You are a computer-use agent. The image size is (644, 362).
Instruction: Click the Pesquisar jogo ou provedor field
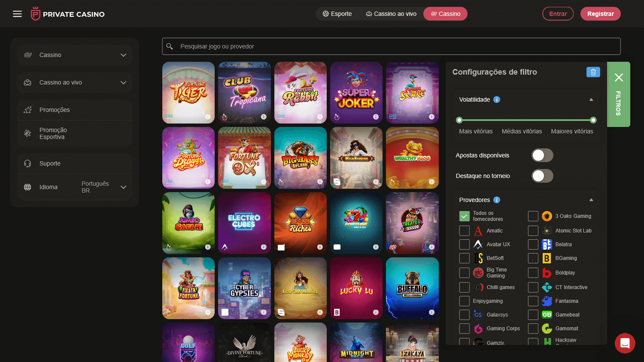(391, 46)
